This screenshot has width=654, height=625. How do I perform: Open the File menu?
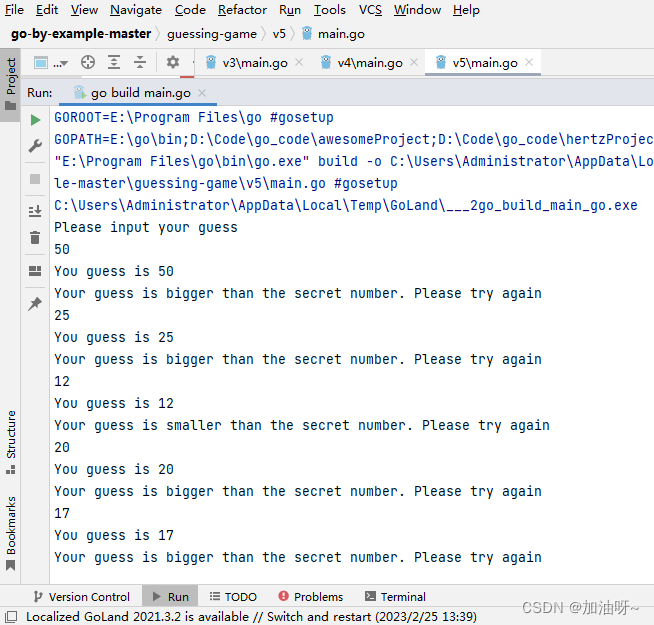pos(14,10)
